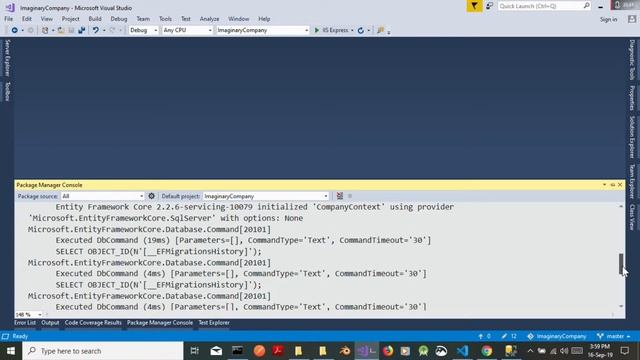
Task: Open the Tools menu
Action: coord(165,19)
